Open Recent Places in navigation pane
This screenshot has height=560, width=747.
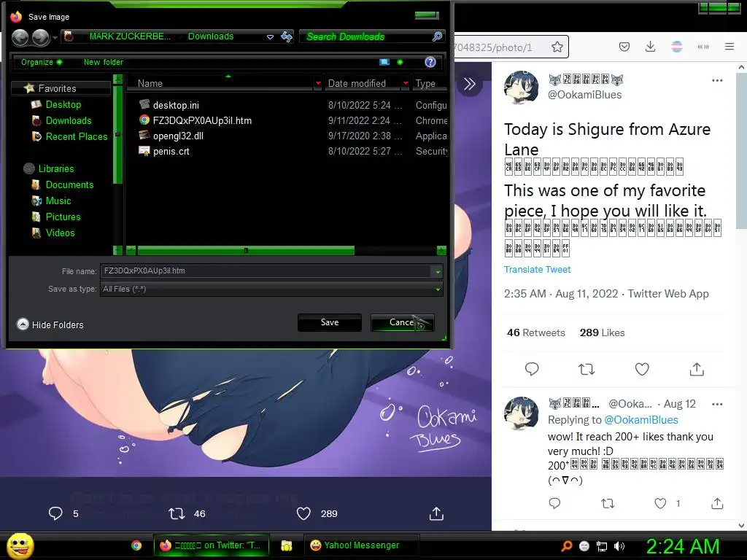point(76,136)
